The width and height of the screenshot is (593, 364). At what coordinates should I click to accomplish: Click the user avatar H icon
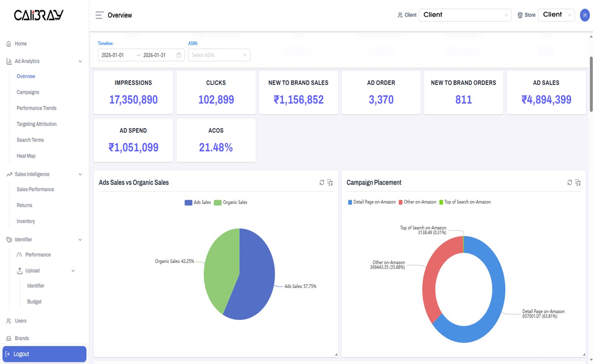584,15
